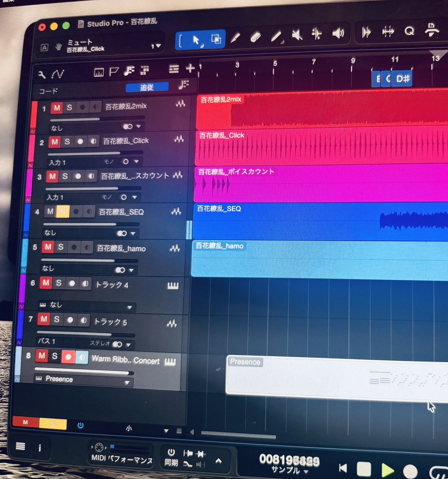The image size is (448, 479).
Task: Mute the 百花繚乱2mix track
Action: (56, 108)
